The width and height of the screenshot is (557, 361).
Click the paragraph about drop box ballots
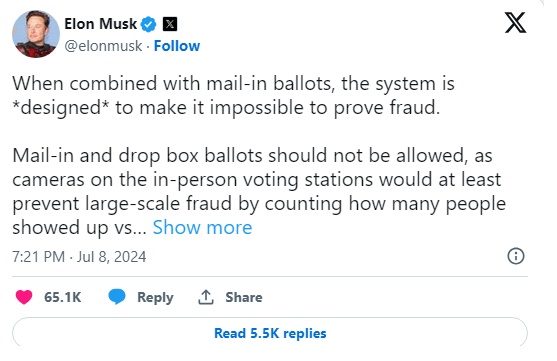pos(259,191)
